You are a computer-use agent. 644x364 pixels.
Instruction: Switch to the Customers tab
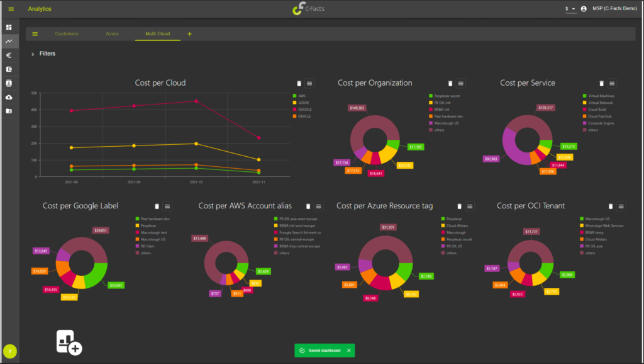click(x=67, y=34)
